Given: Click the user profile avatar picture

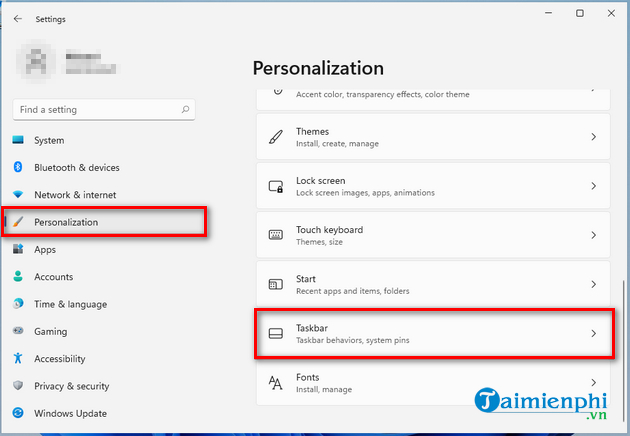Looking at the screenshot, I should (36, 62).
